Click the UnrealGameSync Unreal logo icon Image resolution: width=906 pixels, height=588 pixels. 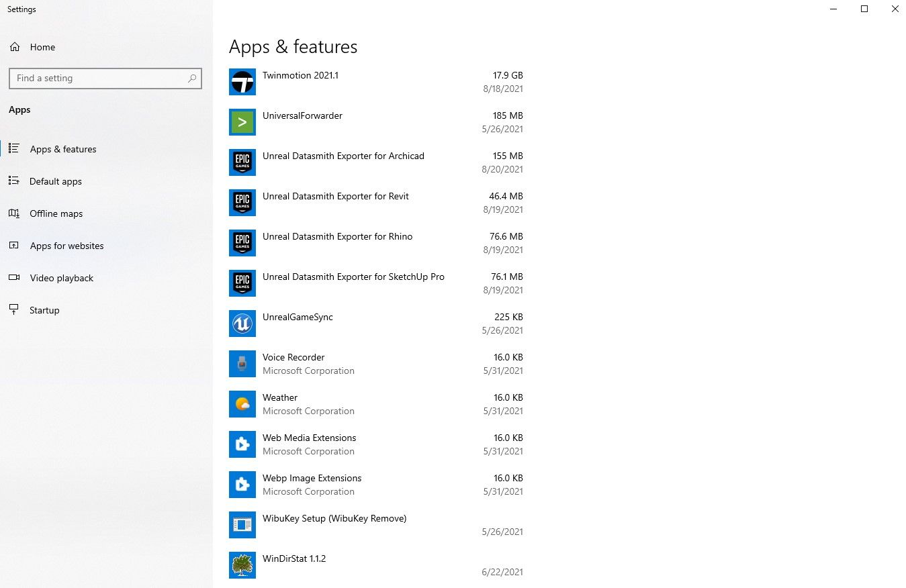tap(242, 324)
